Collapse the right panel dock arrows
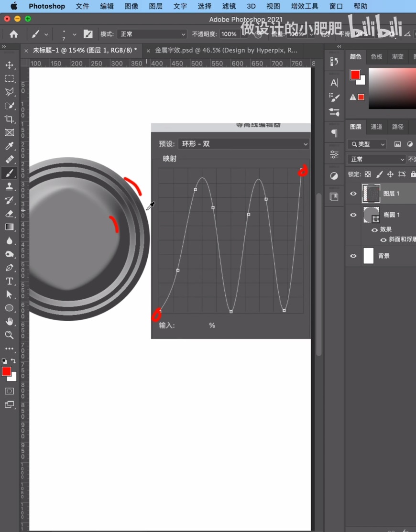 point(339,46)
